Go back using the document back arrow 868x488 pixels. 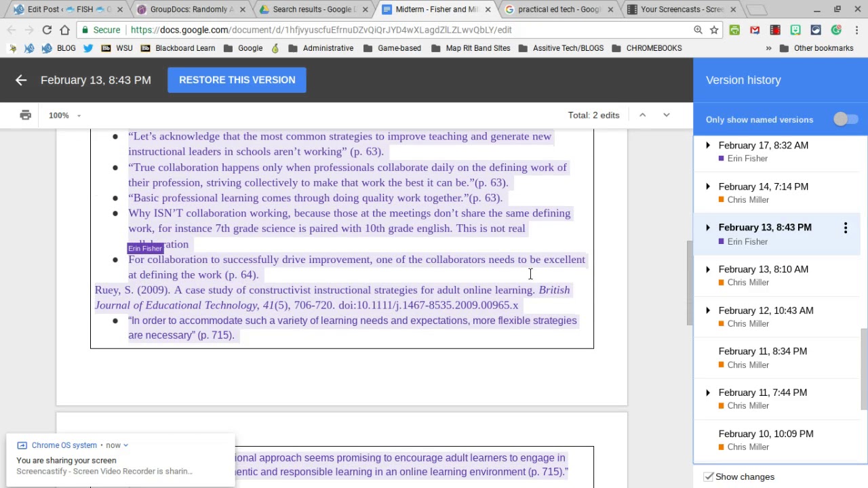point(21,80)
